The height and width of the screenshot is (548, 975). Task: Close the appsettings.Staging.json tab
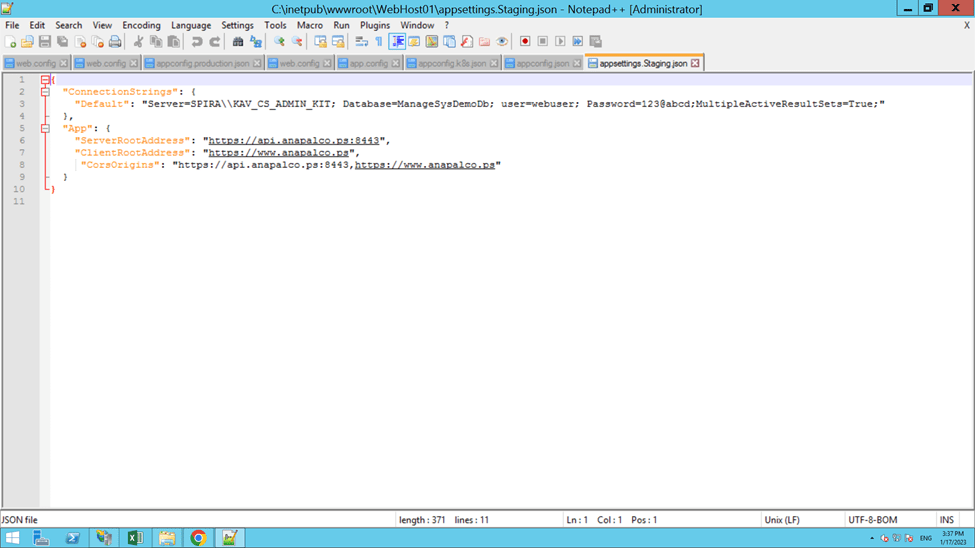(695, 63)
